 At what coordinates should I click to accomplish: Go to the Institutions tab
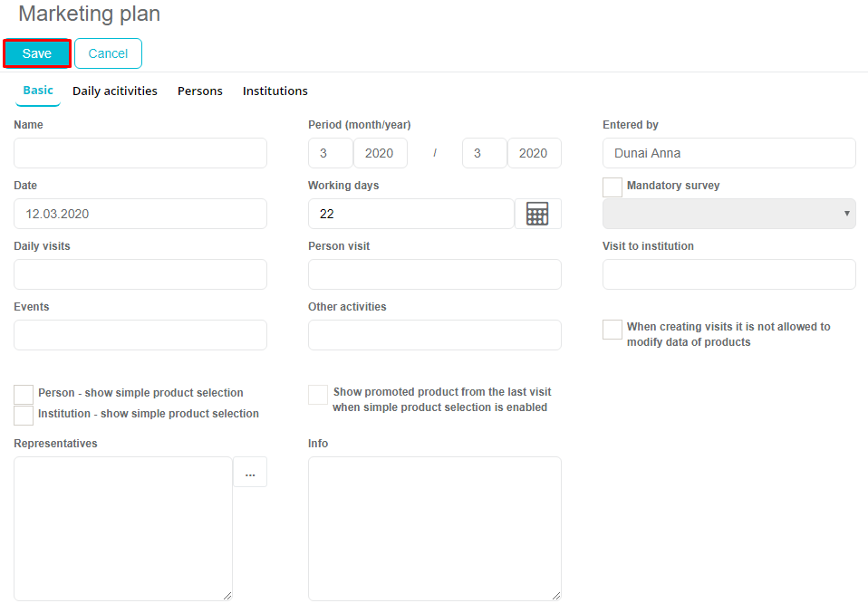(x=275, y=91)
